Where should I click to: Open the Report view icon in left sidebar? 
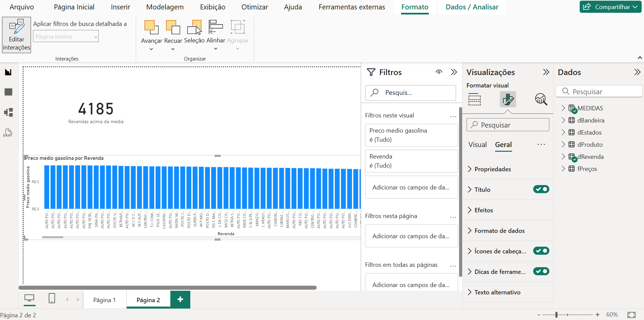pos(8,72)
